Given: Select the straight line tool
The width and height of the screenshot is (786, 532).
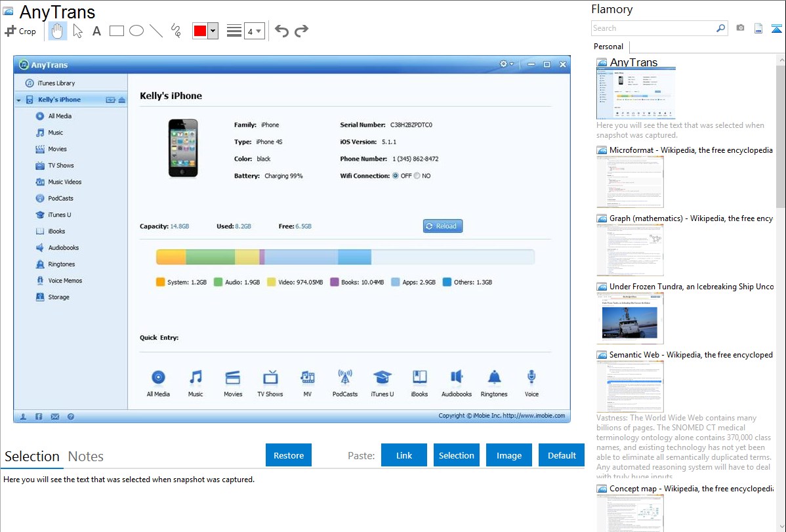Looking at the screenshot, I should pos(156,31).
